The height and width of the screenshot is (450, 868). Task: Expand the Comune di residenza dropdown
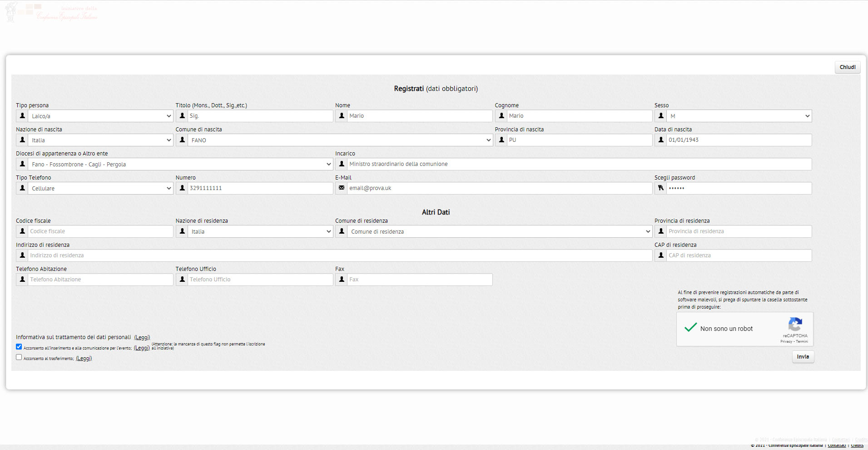tap(500, 232)
